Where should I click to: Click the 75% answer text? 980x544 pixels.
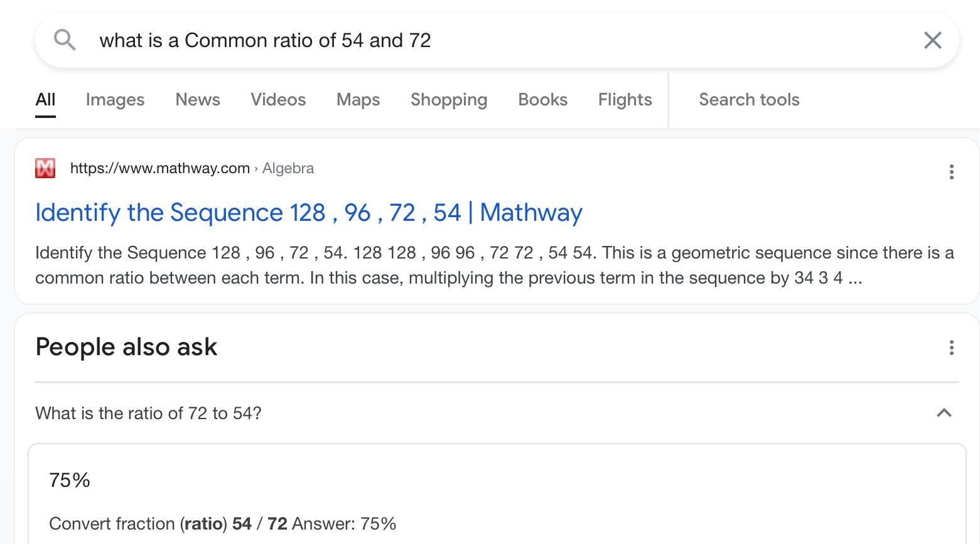(70, 481)
